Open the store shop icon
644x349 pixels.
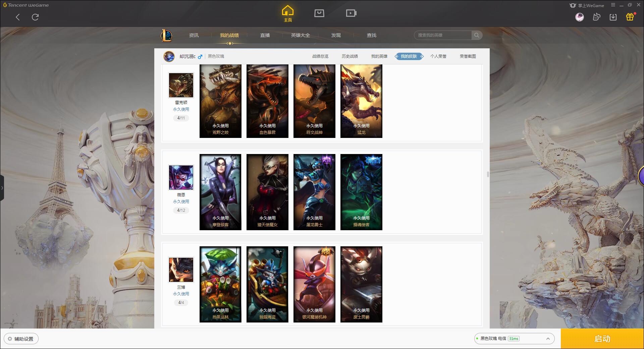(319, 13)
